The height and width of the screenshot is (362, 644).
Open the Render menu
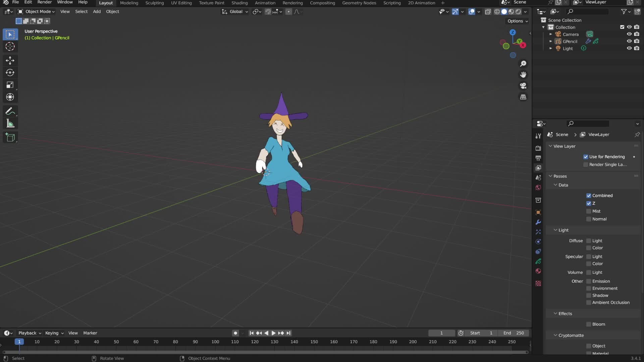click(x=44, y=3)
